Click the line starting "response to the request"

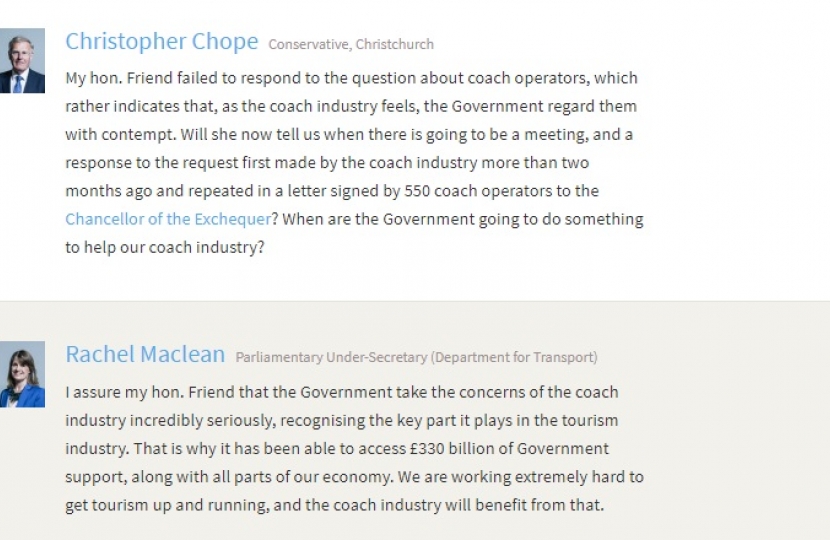tap(327, 162)
